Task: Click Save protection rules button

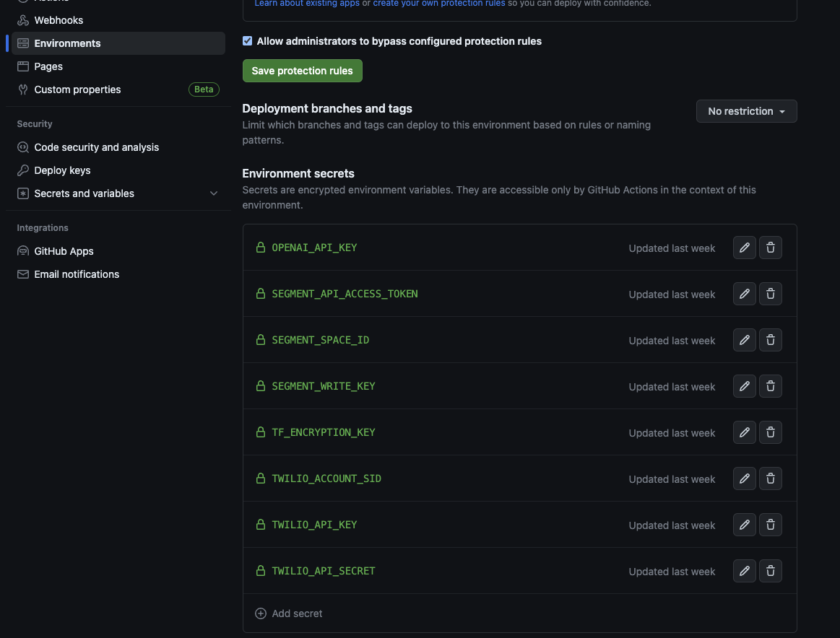Action: [302, 71]
